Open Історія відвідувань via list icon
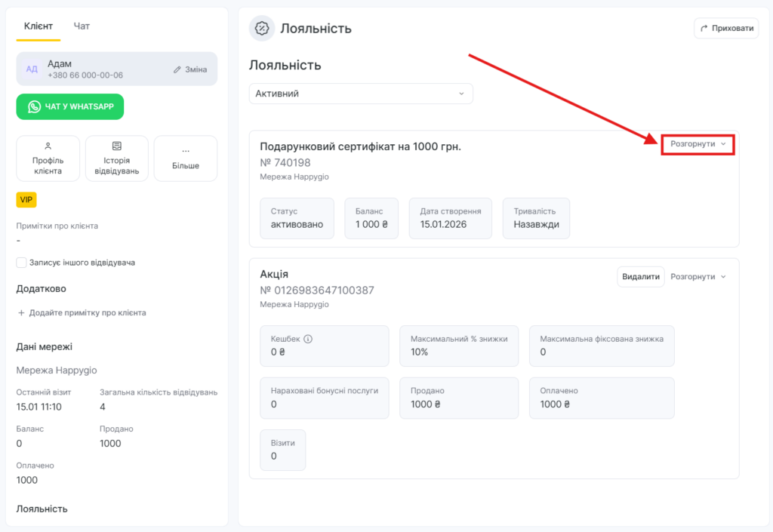This screenshot has width=773, height=532. tap(116, 146)
